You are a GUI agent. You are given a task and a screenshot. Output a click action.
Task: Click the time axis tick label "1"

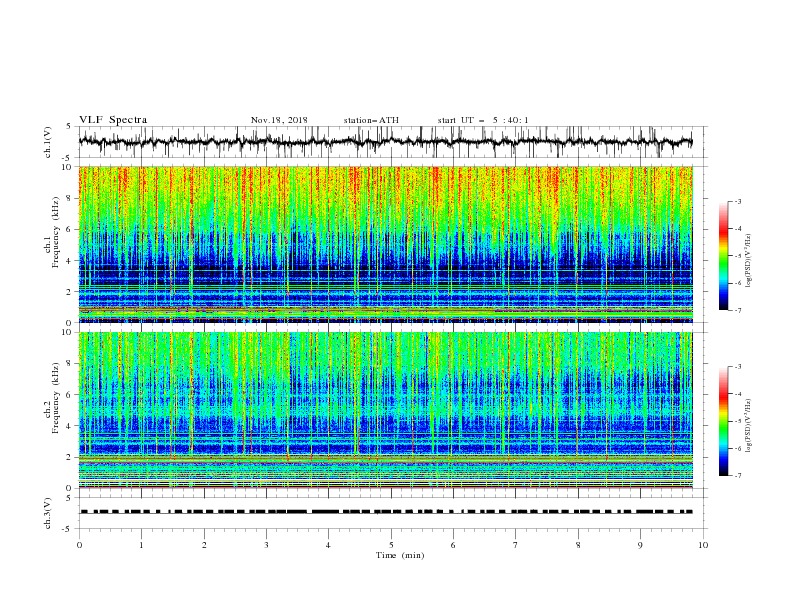pyautogui.click(x=141, y=545)
